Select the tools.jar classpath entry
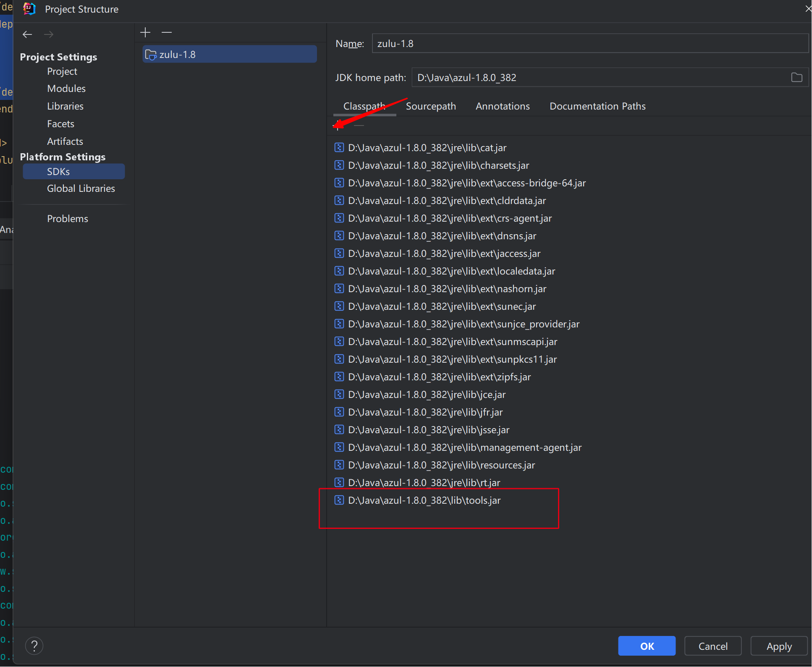The image size is (812, 667). pyautogui.click(x=424, y=500)
